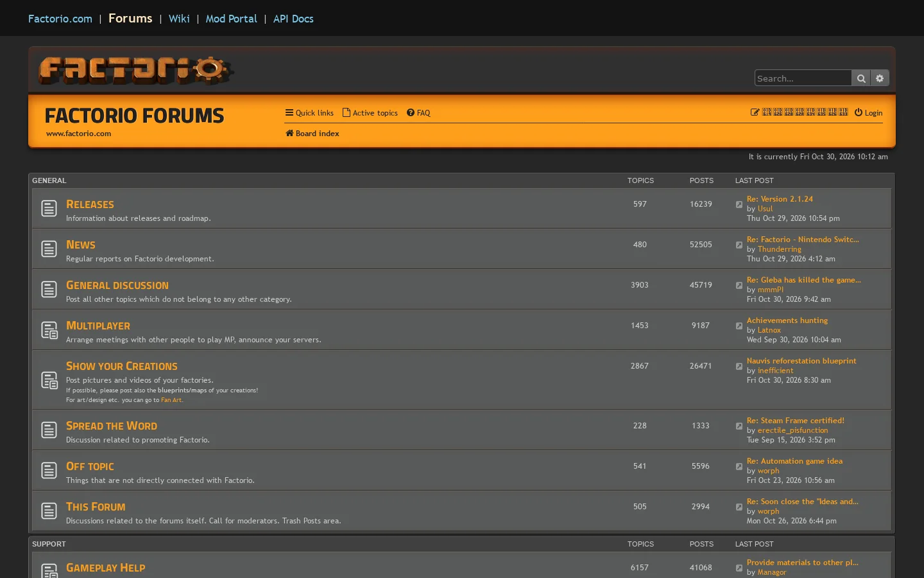Click the Spread the Word forum icon
Viewport: 924px width, 578px height.
[49, 430]
